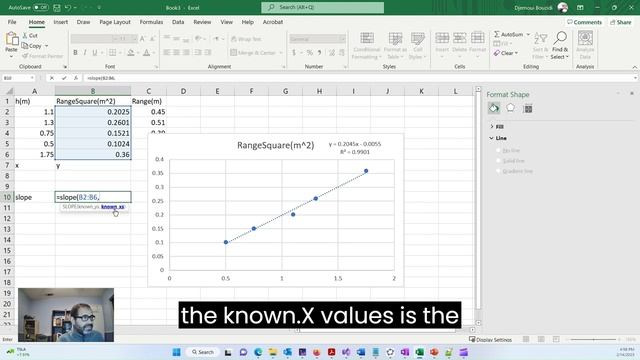Cancel formula entry with X button

tap(52, 78)
